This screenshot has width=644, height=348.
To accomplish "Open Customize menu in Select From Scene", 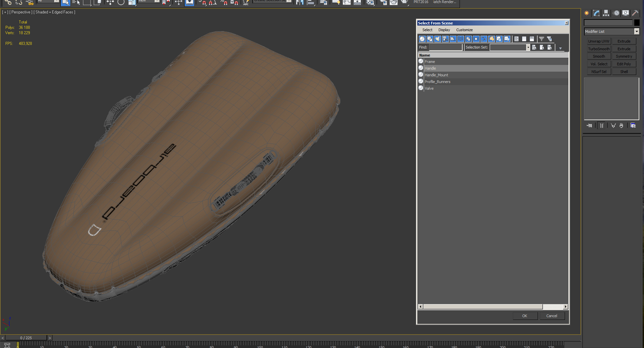I will pyautogui.click(x=464, y=30).
